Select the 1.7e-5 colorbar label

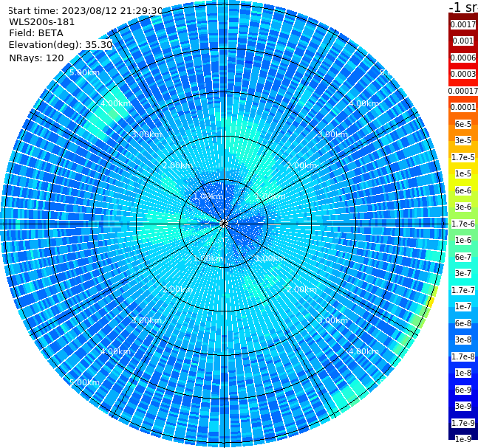click(x=463, y=157)
